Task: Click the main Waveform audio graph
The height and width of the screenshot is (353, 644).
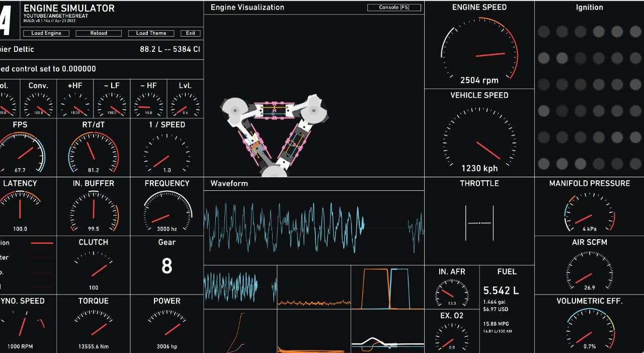Action: 314,227
